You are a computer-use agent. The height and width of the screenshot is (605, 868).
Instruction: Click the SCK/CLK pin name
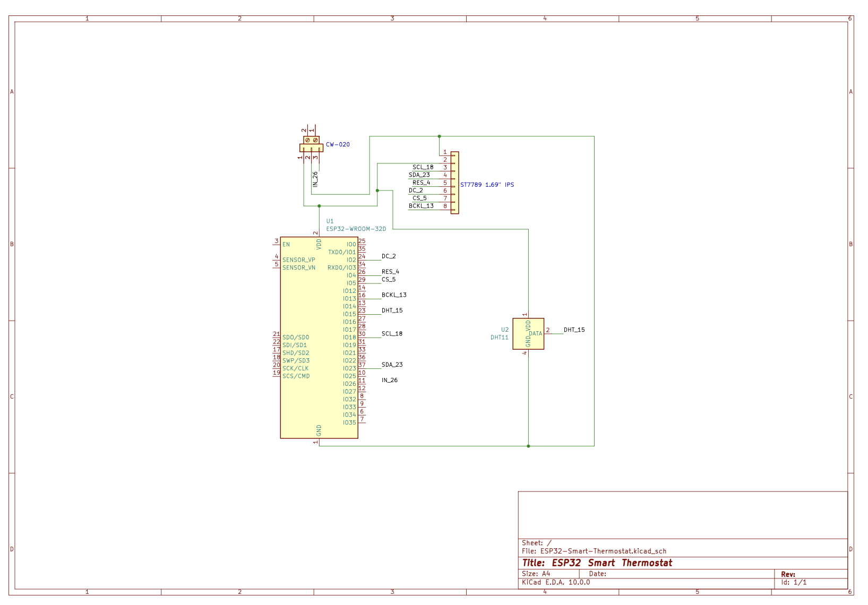coord(296,368)
